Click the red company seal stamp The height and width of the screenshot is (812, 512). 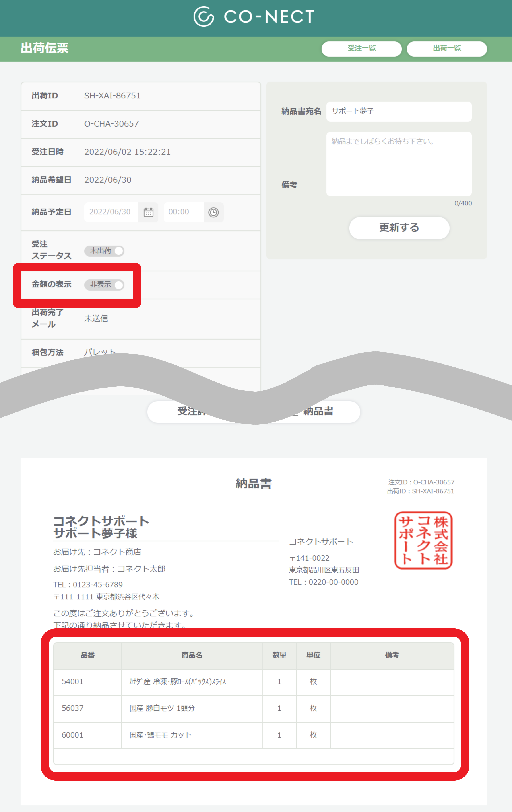coord(423,540)
